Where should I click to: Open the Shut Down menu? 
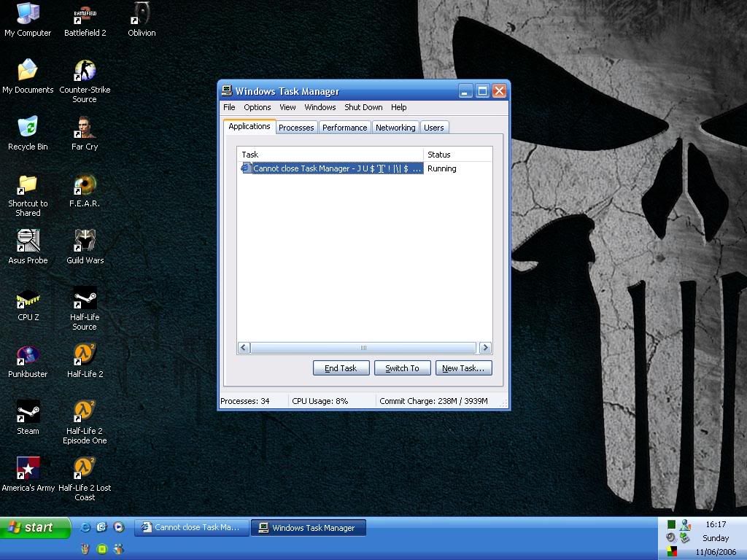pos(363,107)
